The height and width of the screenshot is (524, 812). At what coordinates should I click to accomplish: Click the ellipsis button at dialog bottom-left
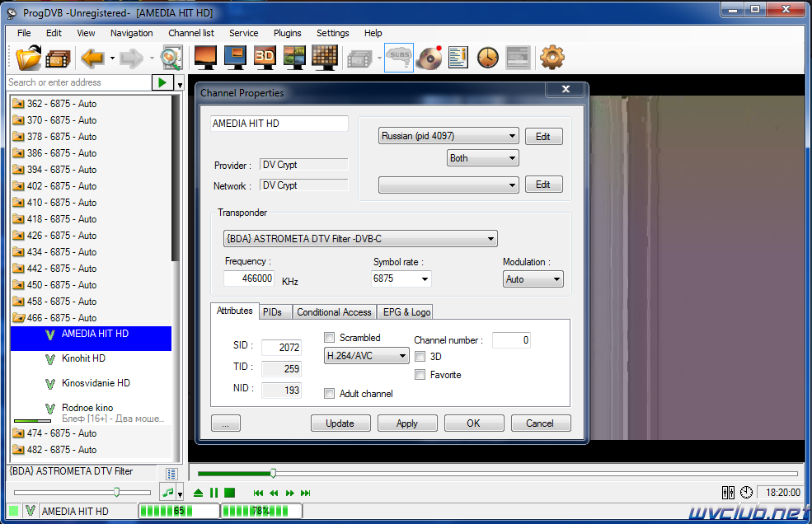tap(226, 423)
